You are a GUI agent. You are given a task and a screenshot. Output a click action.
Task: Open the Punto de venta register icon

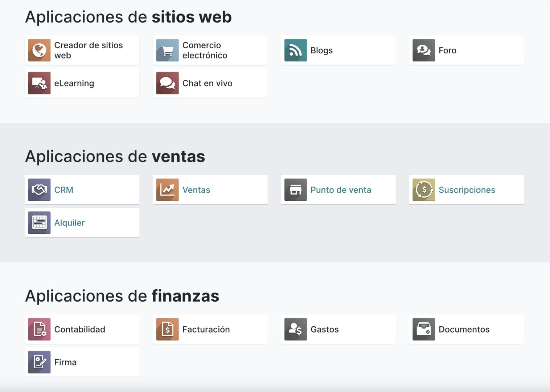pos(295,189)
